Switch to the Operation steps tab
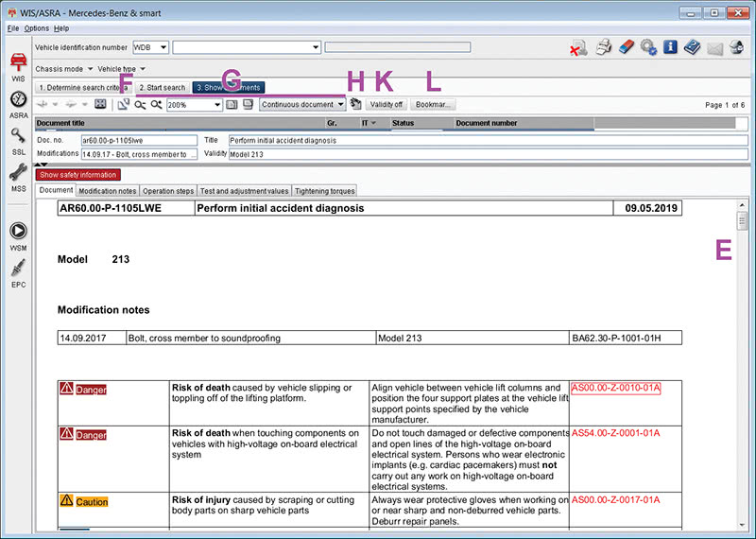The width and height of the screenshot is (756, 539). (168, 191)
